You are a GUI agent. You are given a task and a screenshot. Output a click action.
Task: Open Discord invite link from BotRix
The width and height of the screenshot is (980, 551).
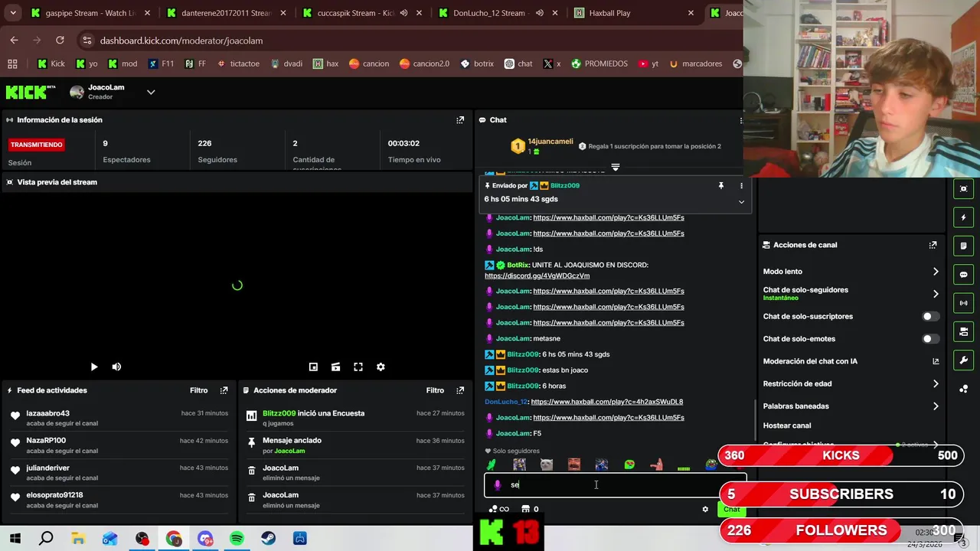537,275
